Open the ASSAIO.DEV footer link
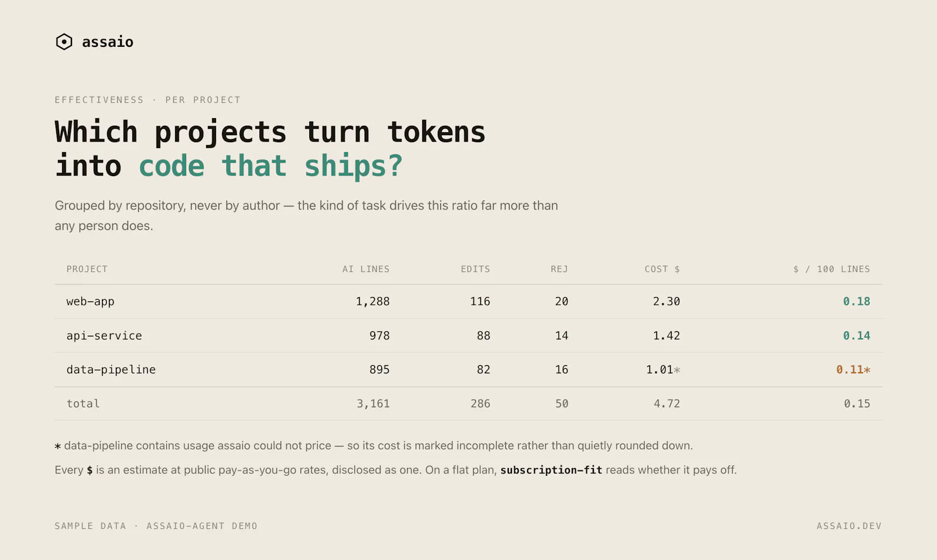The width and height of the screenshot is (937, 560). pos(849,526)
